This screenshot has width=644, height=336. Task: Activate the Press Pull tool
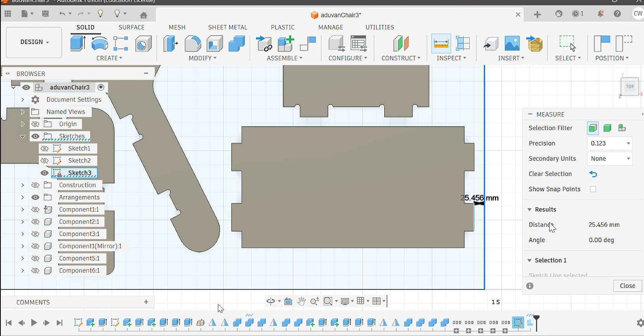171,44
